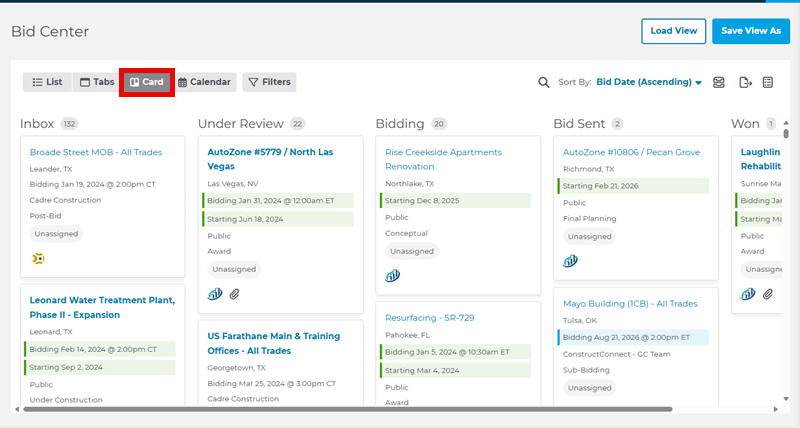Switch to List view
The height and width of the screenshot is (428, 800).
pos(47,82)
